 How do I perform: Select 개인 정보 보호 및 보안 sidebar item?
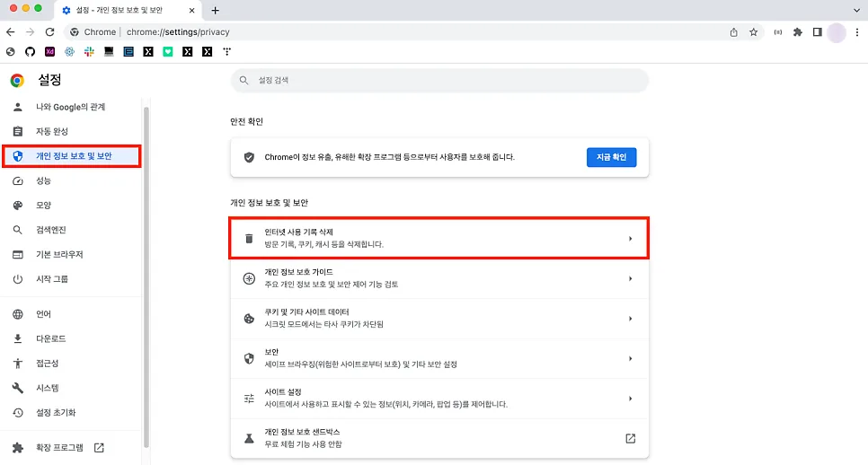[x=71, y=156]
